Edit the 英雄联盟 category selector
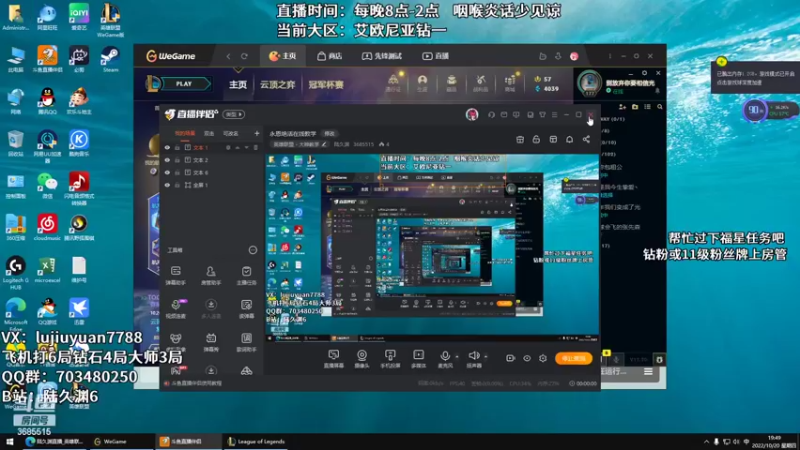Image resolution: width=800 pixels, height=450 pixels. point(300,144)
